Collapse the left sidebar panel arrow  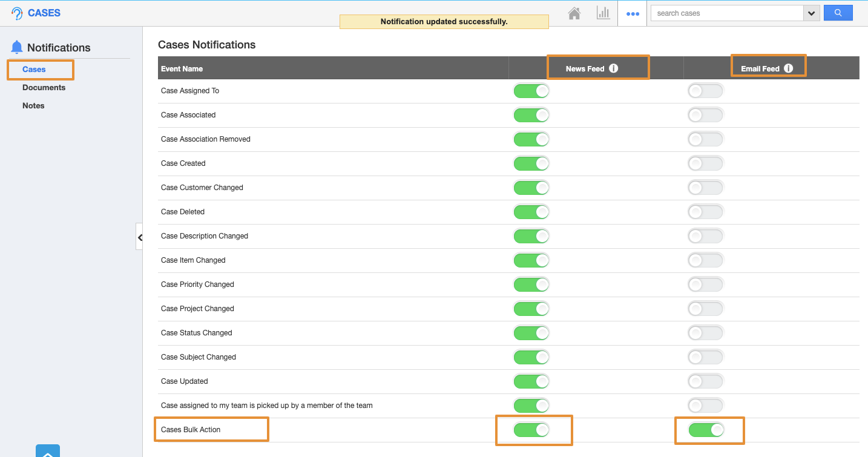pyautogui.click(x=139, y=238)
